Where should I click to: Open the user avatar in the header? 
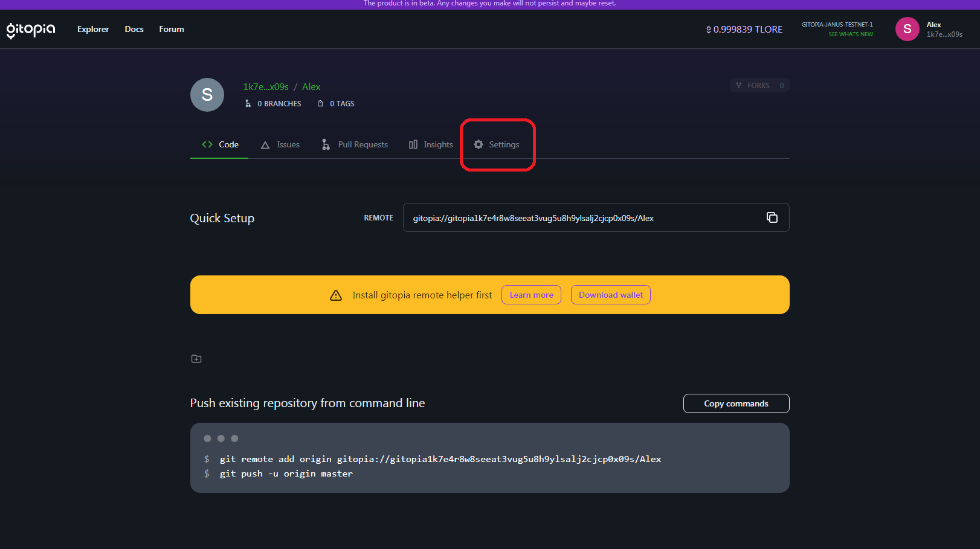pos(907,29)
